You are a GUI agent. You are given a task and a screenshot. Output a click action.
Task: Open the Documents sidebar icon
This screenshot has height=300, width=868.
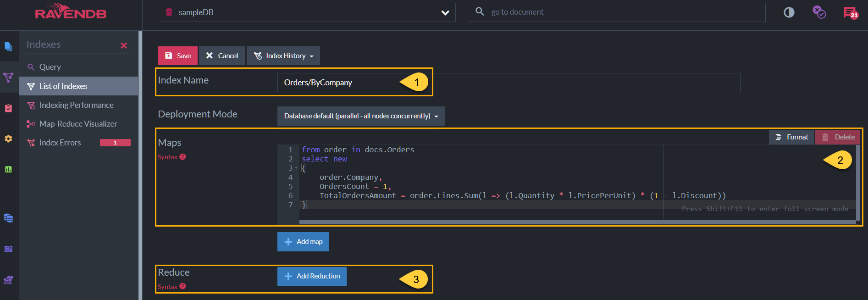click(x=8, y=46)
